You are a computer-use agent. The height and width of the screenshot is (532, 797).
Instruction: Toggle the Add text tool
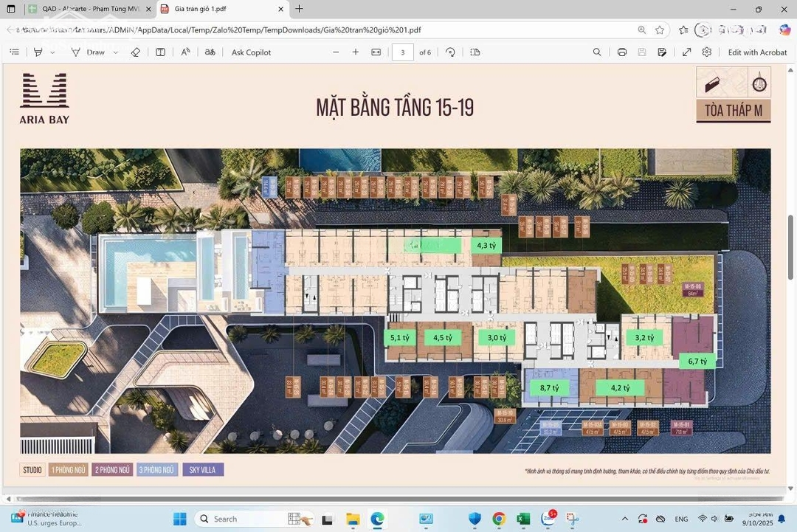[x=160, y=52]
